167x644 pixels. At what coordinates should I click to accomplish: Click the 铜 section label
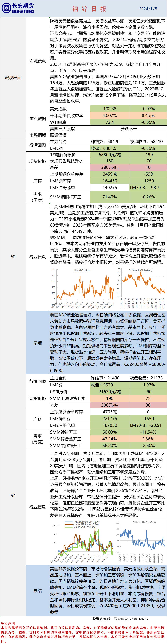[13, 256]
